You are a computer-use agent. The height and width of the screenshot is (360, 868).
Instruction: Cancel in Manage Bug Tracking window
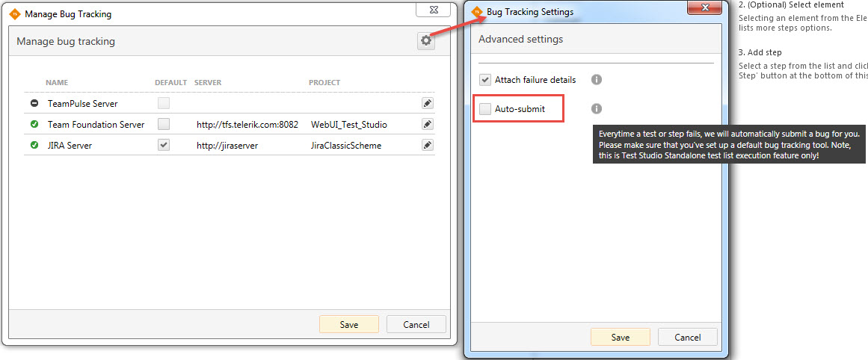[416, 325]
